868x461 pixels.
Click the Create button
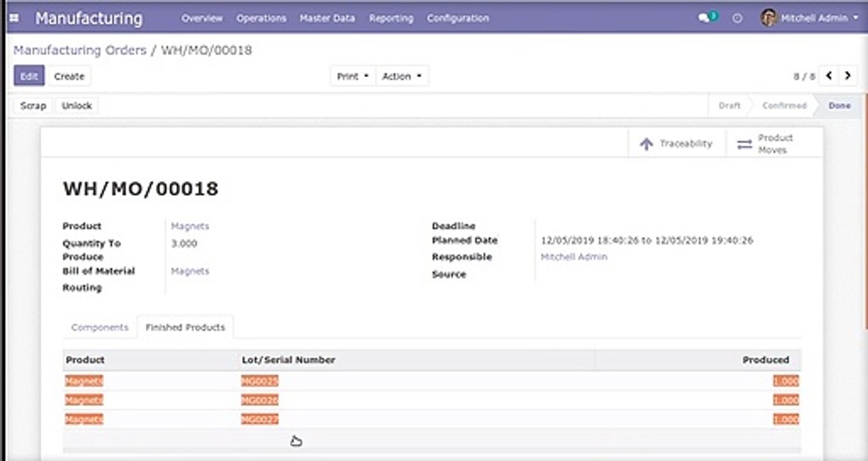[x=69, y=76]
